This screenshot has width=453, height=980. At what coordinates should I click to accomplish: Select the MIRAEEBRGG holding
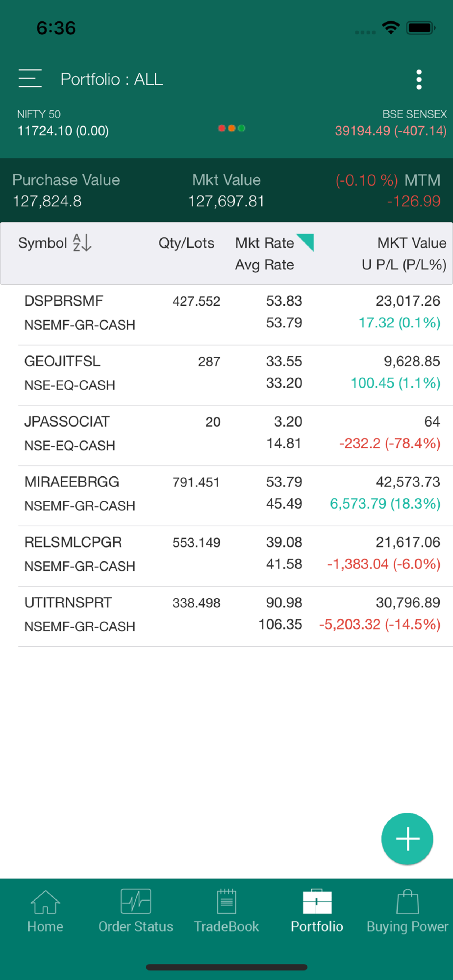(232, 493)
